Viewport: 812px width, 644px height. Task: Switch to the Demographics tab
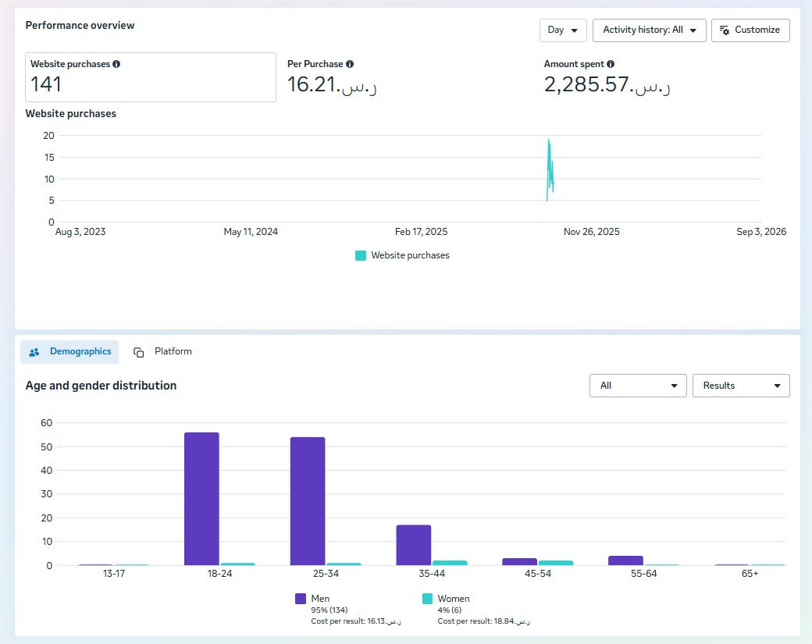[69, 351]
